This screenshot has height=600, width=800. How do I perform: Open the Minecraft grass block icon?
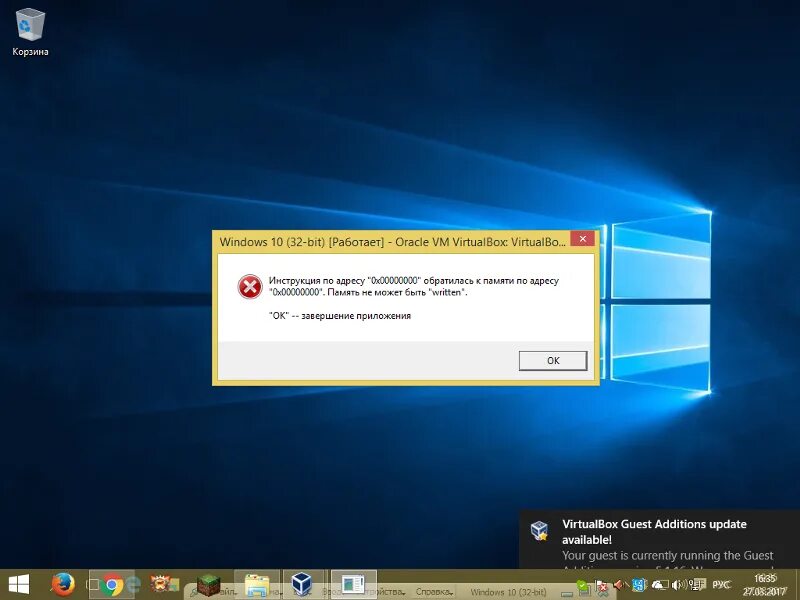coord(209,585)
